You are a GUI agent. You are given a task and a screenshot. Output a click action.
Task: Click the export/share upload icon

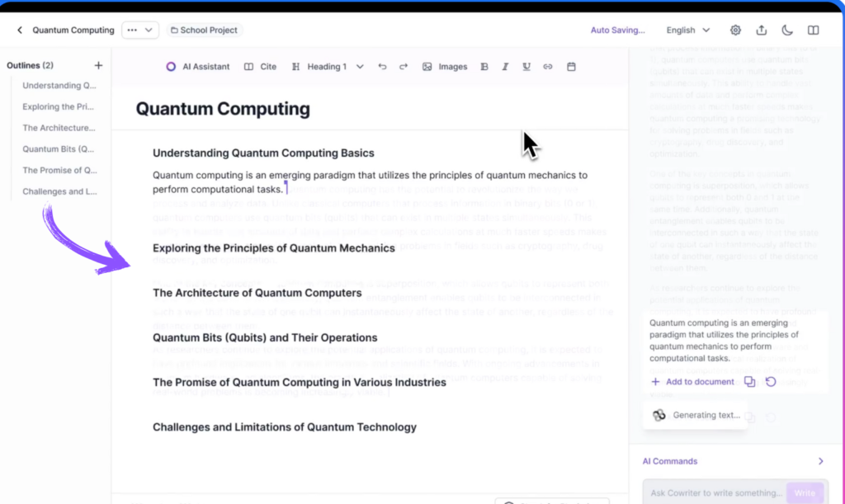click(x=761, y=31)
